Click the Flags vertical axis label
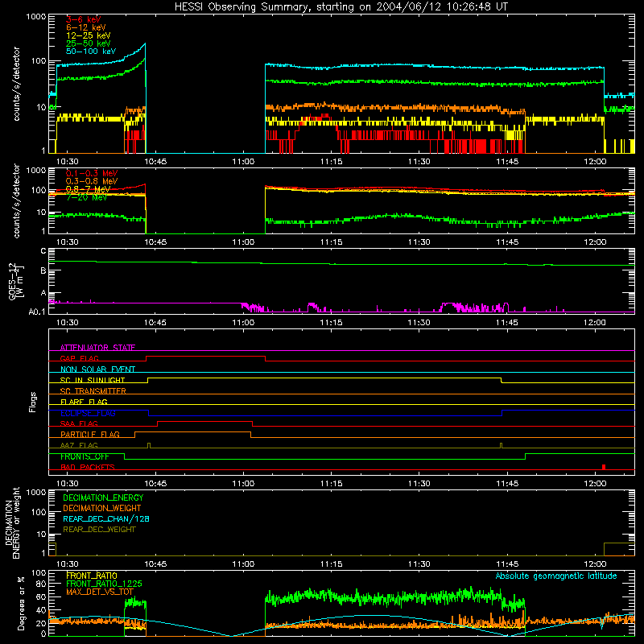644x644 pixels. tap(33, 402)
